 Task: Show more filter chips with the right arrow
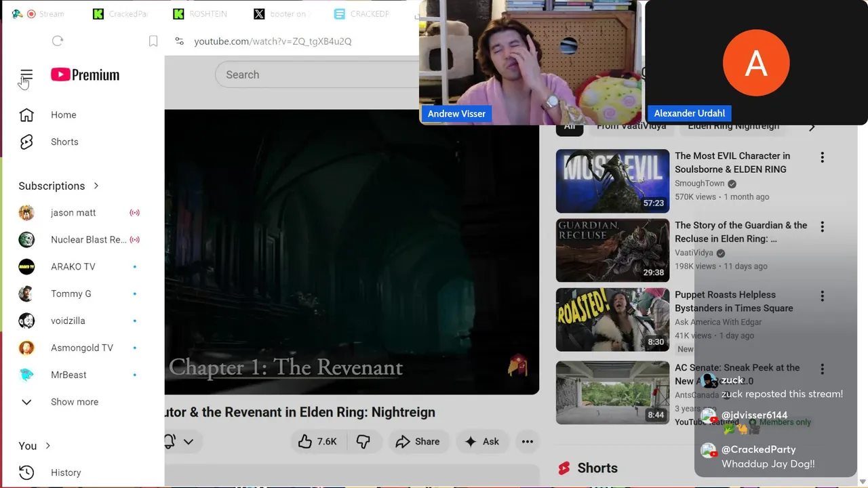click(812, 126)
